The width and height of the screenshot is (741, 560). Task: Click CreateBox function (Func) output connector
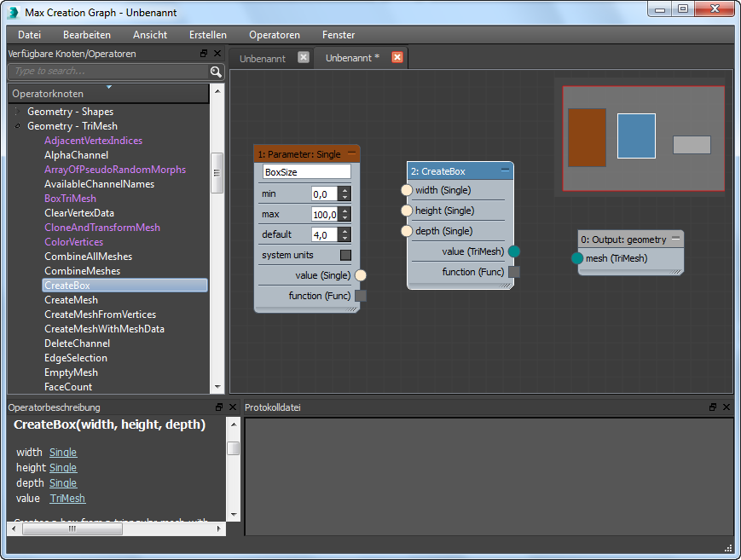click(x=514, y=272)
